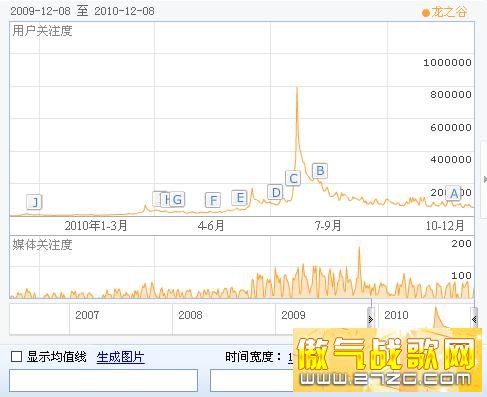Click the bottom-right input box
The width and height of the screenshot is (487, 397).
click(x=252, y=380)
